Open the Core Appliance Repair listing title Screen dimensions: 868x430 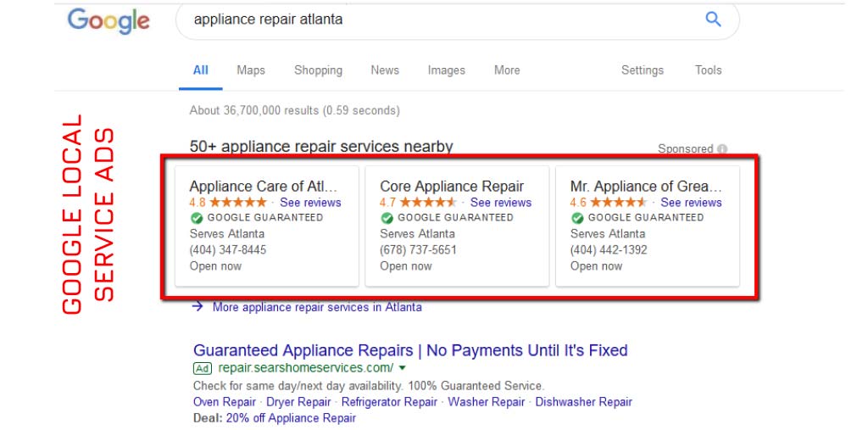coord(452,187)
